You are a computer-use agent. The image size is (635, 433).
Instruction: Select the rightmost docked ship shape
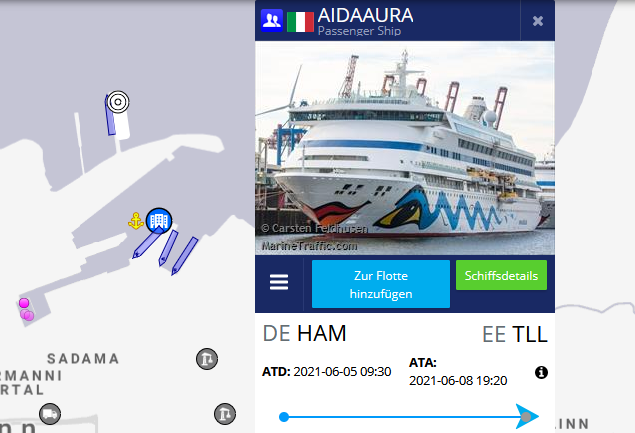click(185, 256)
